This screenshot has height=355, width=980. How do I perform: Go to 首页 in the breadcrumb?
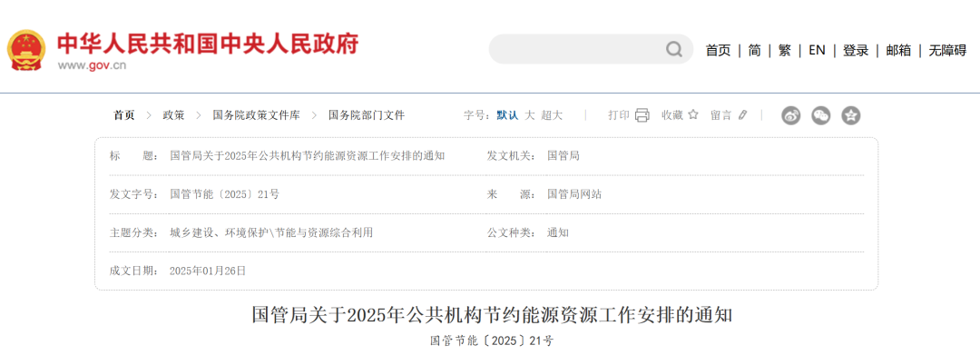pyautogui.click(x=123, y=115)
